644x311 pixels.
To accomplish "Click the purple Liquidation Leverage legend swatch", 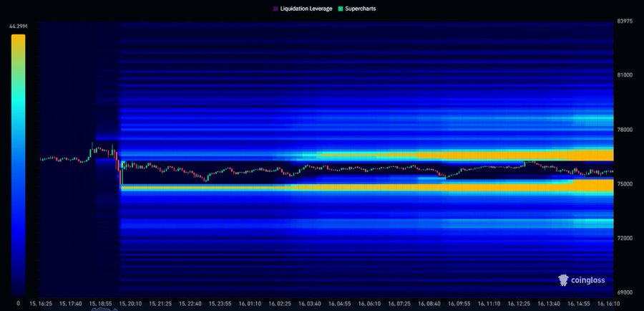I will tap(275, 9).
